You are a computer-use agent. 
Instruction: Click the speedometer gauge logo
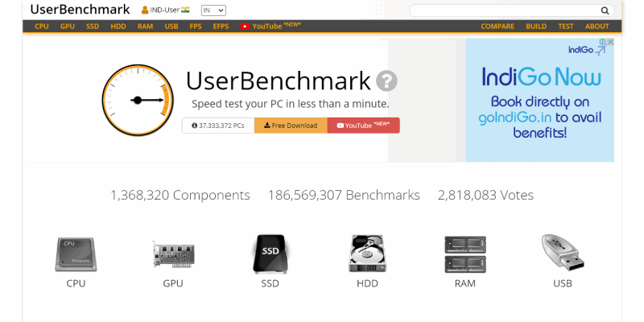[x=137, y=100]
